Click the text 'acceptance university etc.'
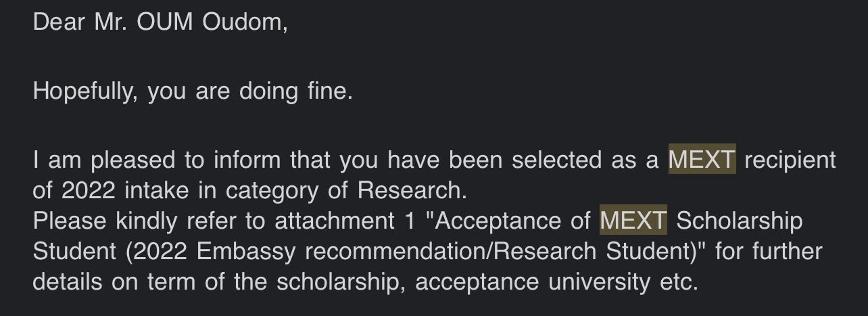 click(556, 283)
